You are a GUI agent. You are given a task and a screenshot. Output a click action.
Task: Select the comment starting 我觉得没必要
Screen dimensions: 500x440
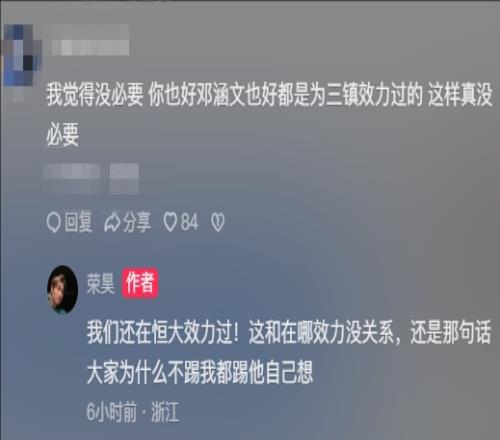[269, 115]
